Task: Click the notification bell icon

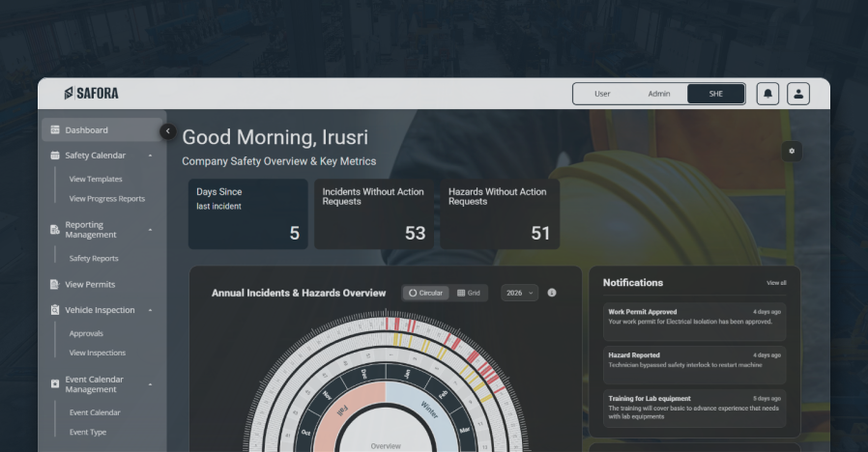Action: coord(767,94)
